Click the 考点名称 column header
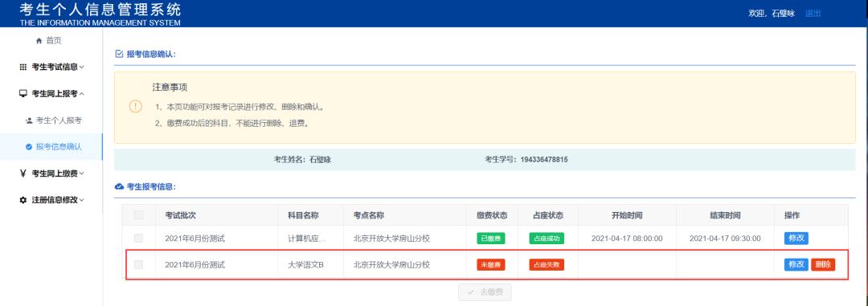Screen dimensions: 868x306 pos(369,215)
